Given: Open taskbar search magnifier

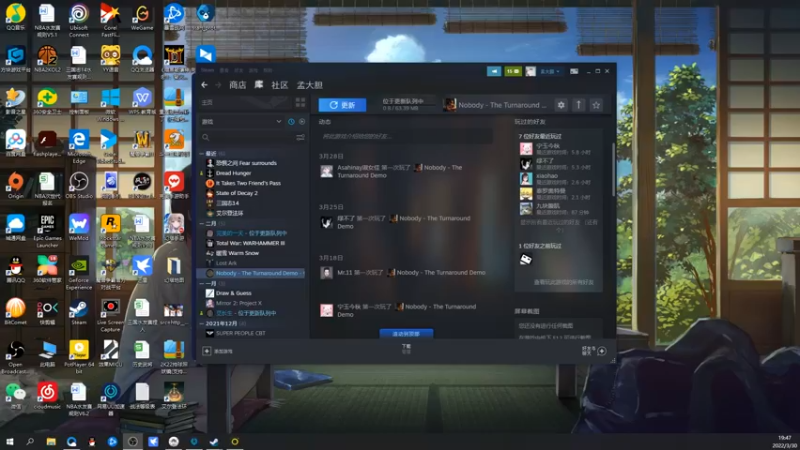Looking at the screenshot, I should pyautogui.click(x=30, y=441).
